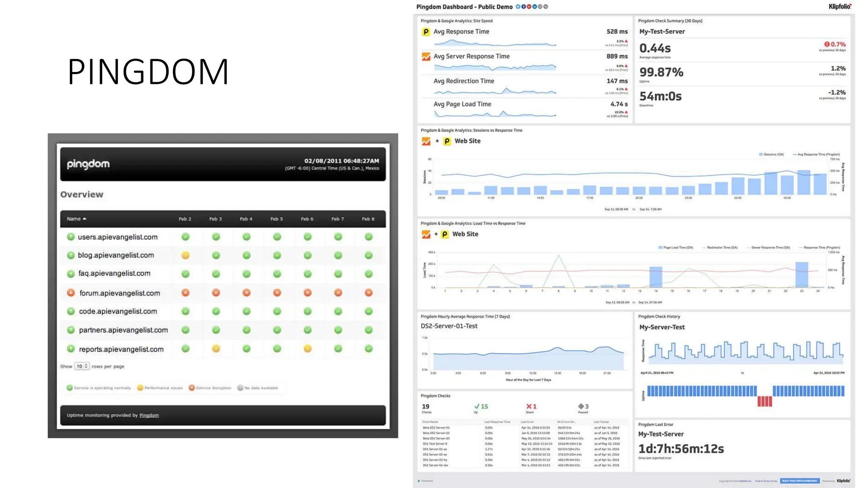Click the Feb 8 column header
868x488 pixels.
pos(368,219)
